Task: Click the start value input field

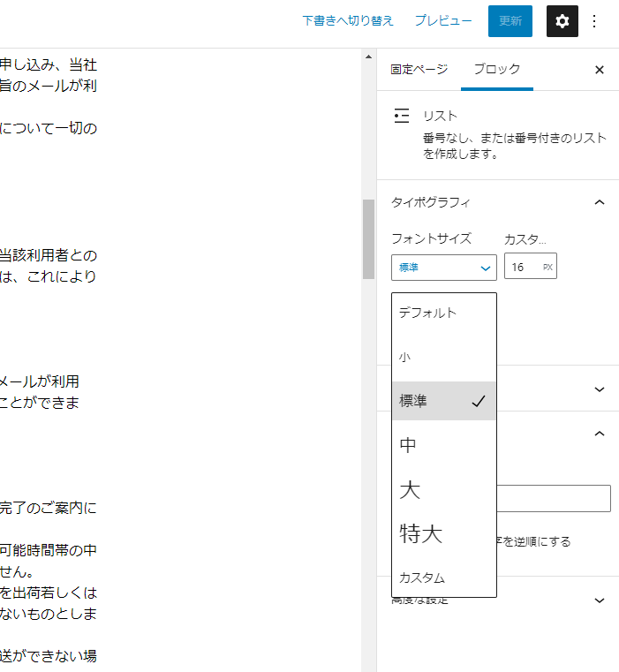Action: pyautogui.click(x=554, y=498)
